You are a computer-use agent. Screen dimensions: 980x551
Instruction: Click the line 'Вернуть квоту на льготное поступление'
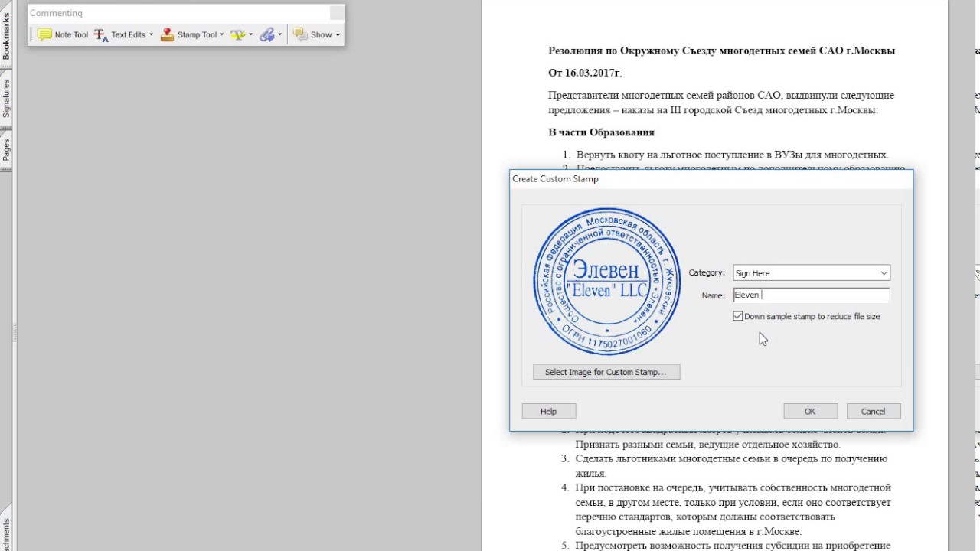point(732,155)
